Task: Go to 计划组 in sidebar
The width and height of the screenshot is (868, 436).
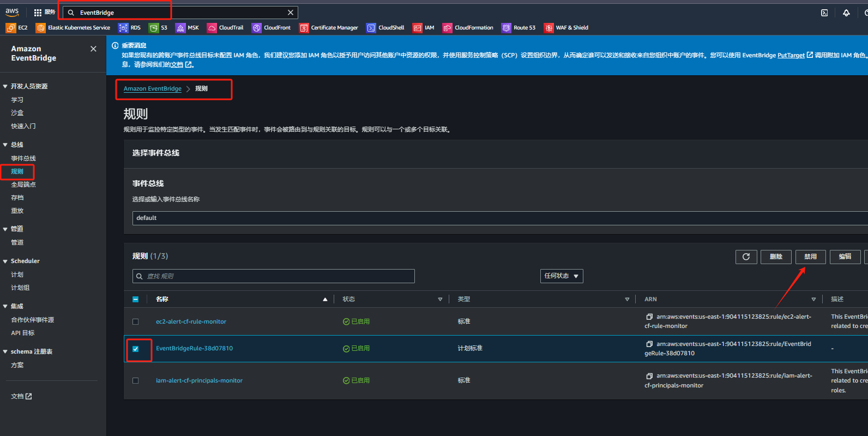Action: click(20, 288)
